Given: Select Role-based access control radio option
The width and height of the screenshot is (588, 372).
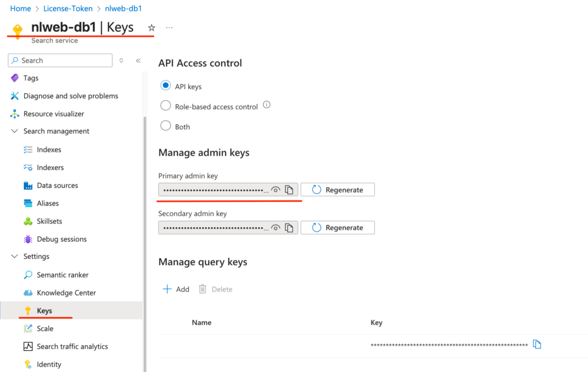Looking at the screenshot, I should [x=165, y=105].
